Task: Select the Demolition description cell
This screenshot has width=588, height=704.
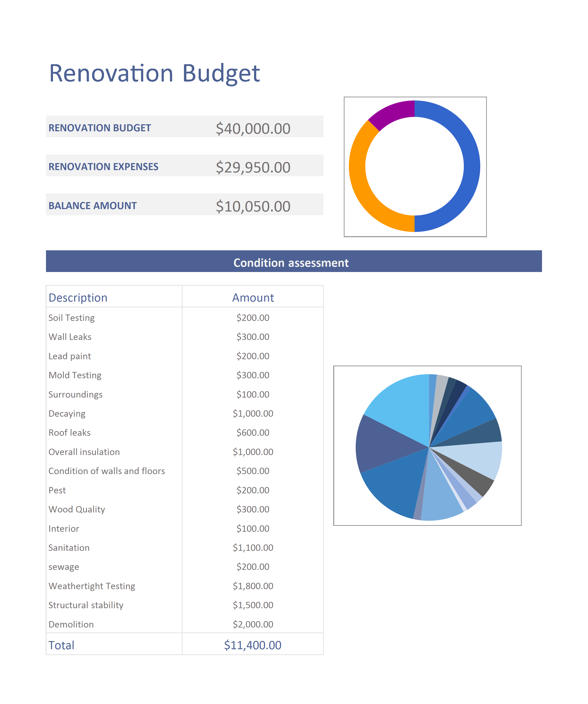Action: click(x=71, y=625)
